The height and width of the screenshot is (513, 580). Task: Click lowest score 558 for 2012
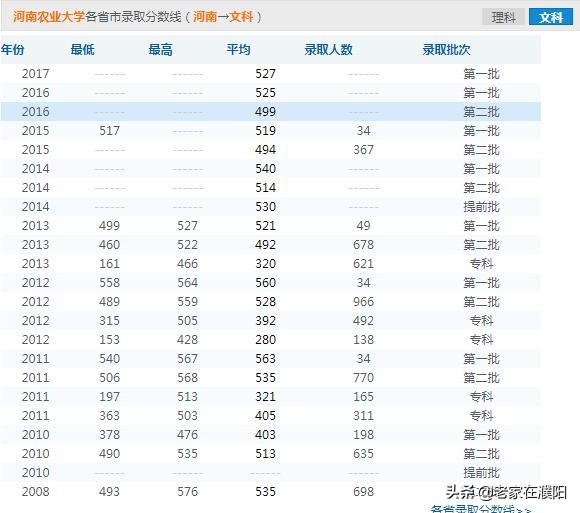point(109,283)
